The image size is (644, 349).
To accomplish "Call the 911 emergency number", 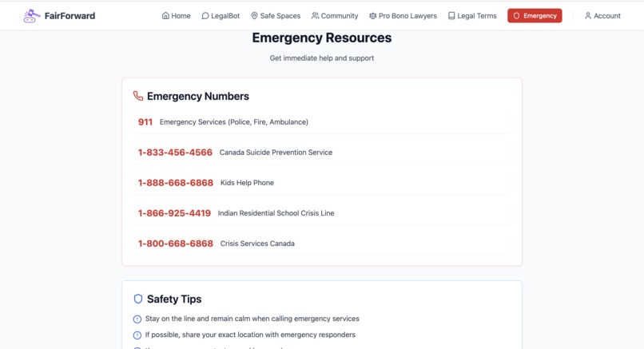I will 145,122.
